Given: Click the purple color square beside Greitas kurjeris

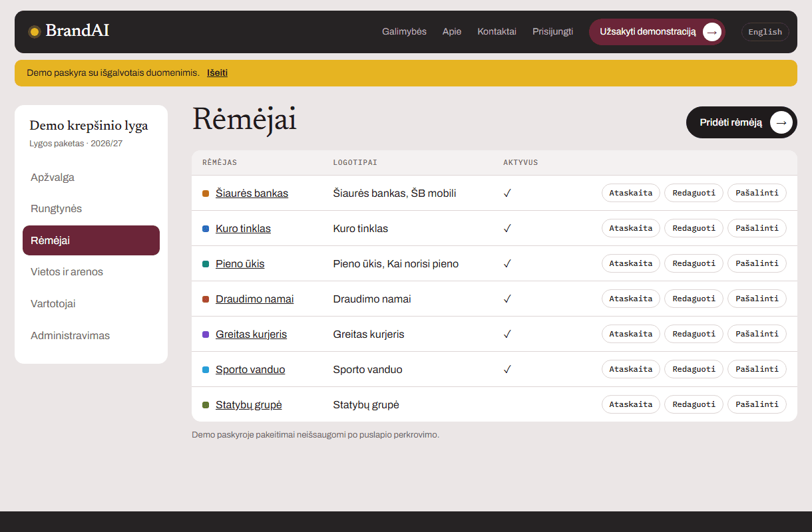Looking at the screenshot, I should point(206,334).
